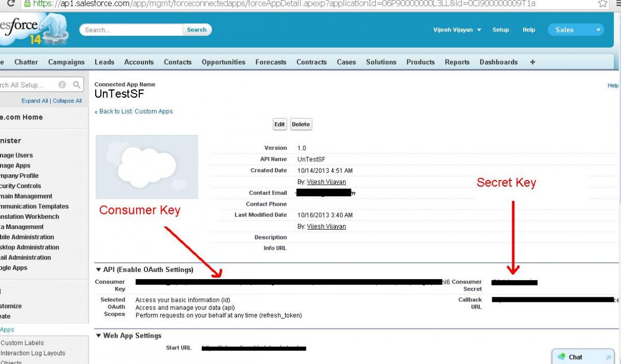The height and width of the screenshot is (364, 621).
Task: Select the Contacts tab
Action: tap(178, 62)
